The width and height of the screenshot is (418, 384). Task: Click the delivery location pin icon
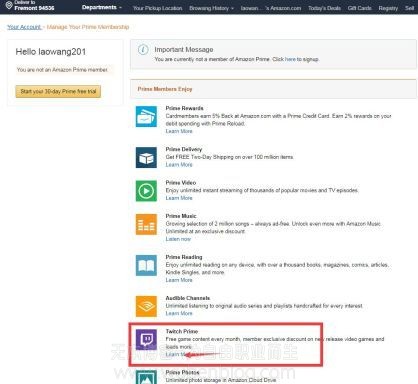pyautogui.click(x=9, y=5)
